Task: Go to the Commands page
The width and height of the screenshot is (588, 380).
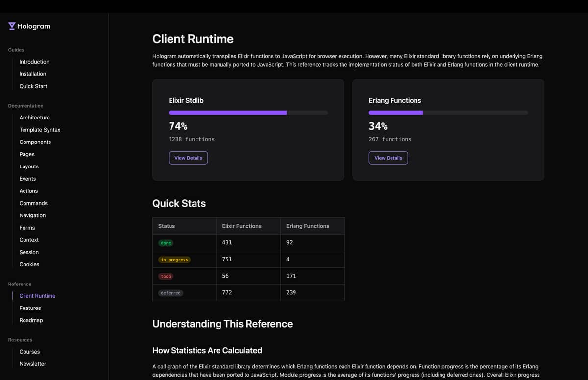Action: click(x=33, y=203)
